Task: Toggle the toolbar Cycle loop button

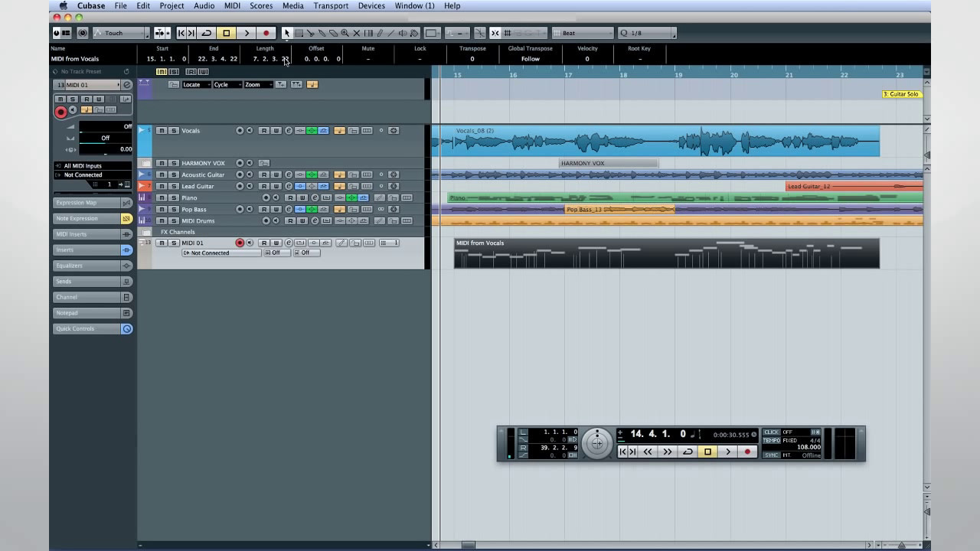Action: click(x=206, y=33)
